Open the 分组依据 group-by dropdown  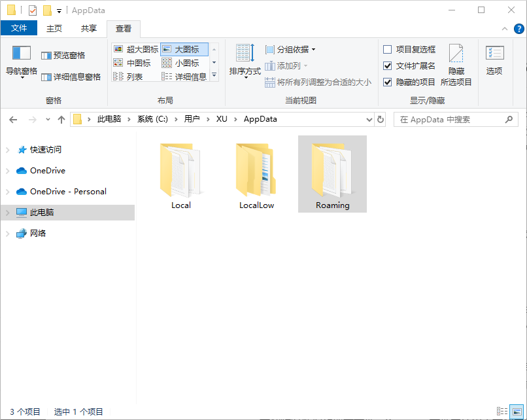coord(288,49)
